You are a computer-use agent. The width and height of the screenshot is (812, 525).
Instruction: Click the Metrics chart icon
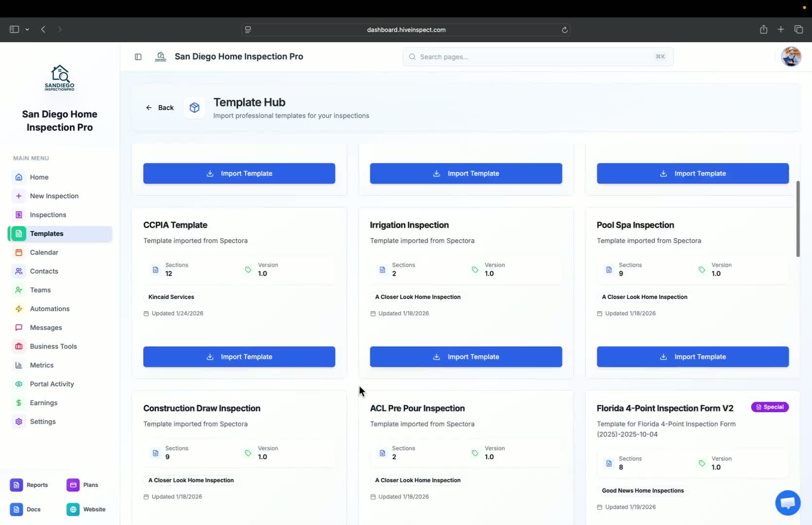18,365
